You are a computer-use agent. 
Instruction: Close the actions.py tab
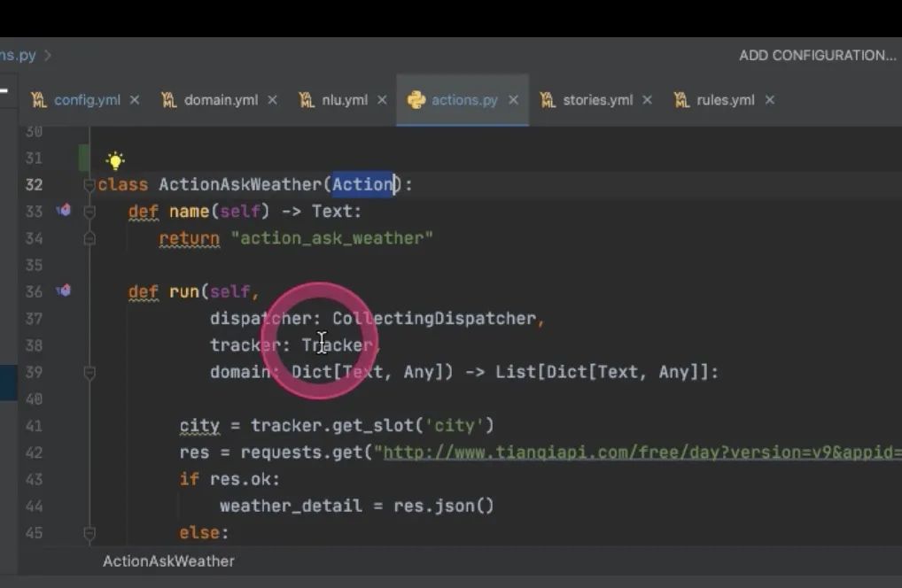[x=514, y=100]
